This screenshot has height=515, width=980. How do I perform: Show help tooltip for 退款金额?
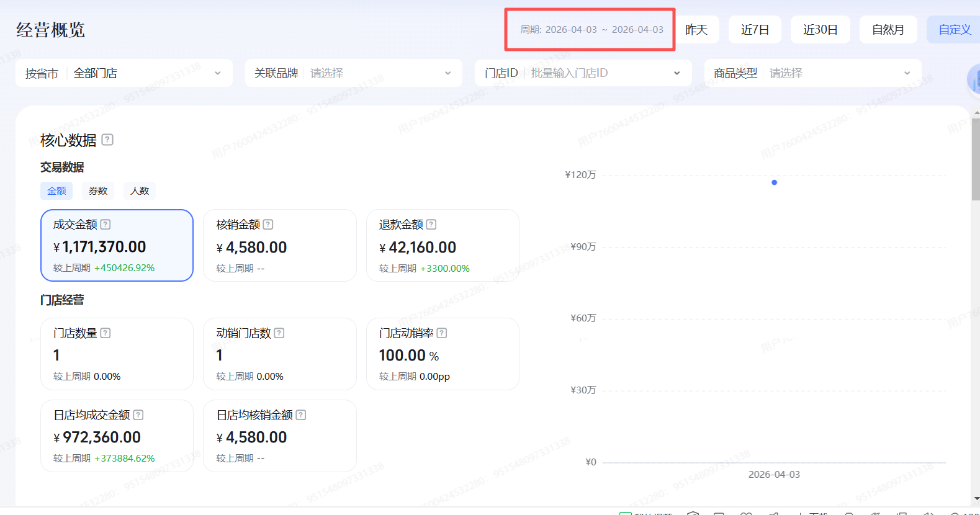[x=431, y=224]
